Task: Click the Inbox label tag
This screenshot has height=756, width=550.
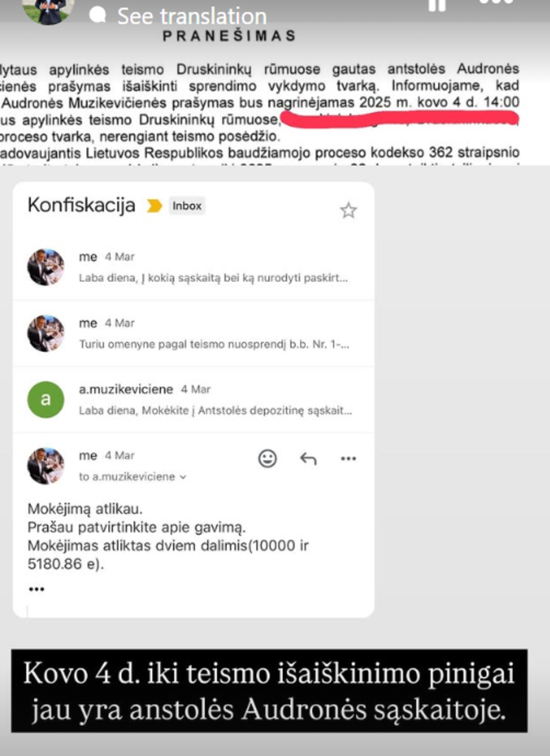Action: (x=188, y=206)
